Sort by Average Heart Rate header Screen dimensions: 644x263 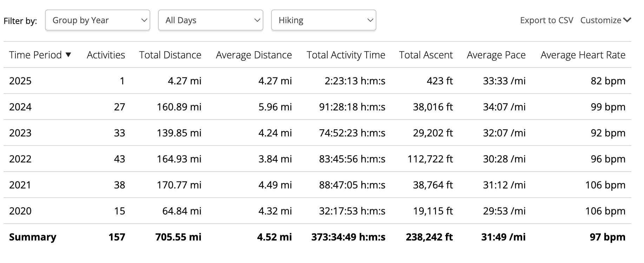(x=583, y=55)
